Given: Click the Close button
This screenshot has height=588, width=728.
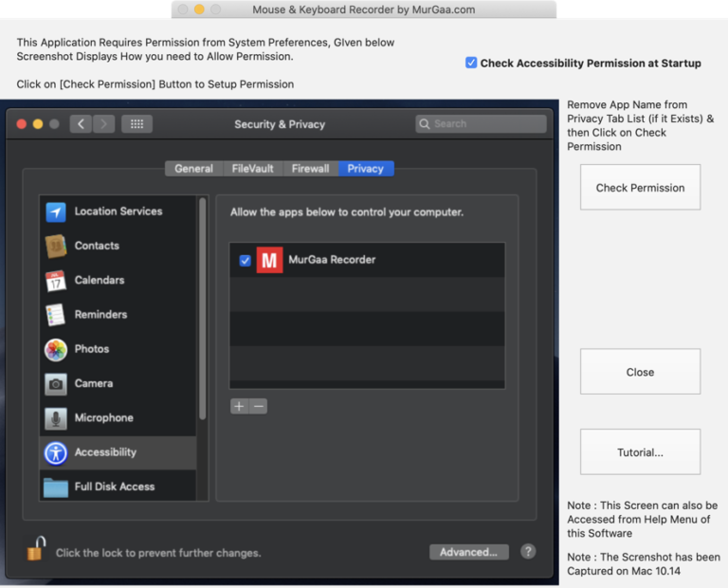Looking at the screenshot, I should 640,372.
